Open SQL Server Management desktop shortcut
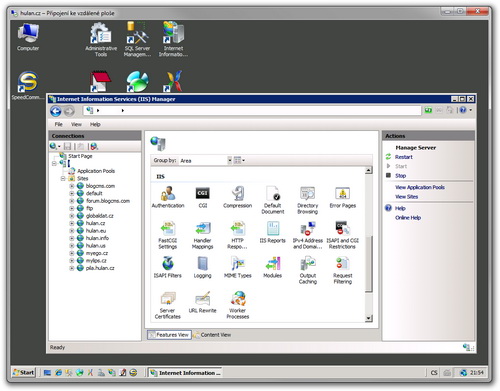The image size is (500, 391). pos(137,39)
